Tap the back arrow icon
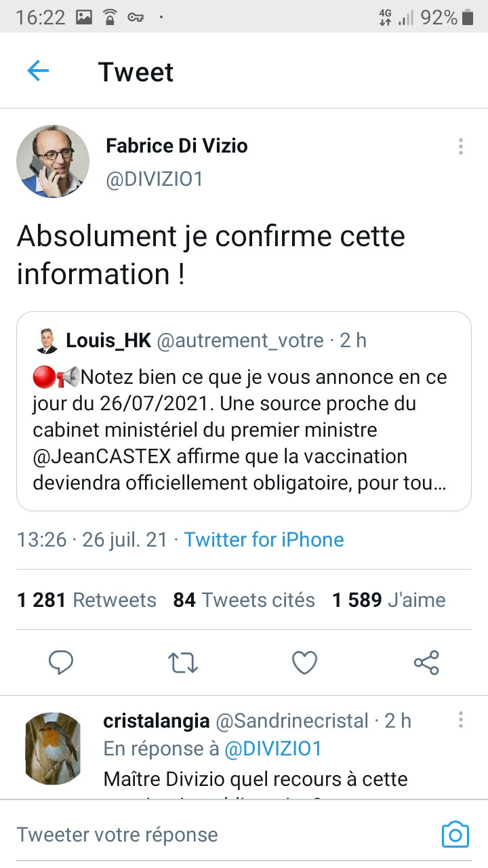 38,71
